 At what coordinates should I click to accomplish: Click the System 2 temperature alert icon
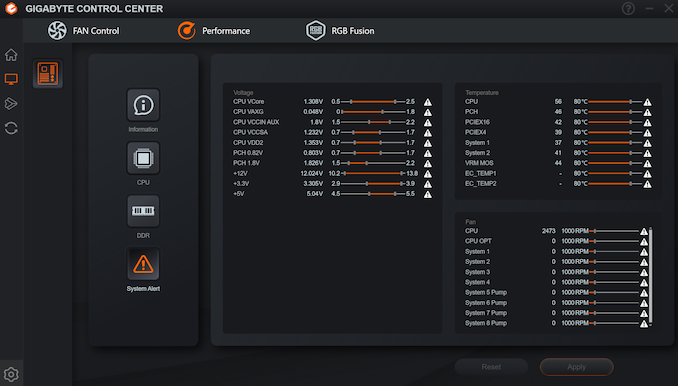(x=647, y=153)
